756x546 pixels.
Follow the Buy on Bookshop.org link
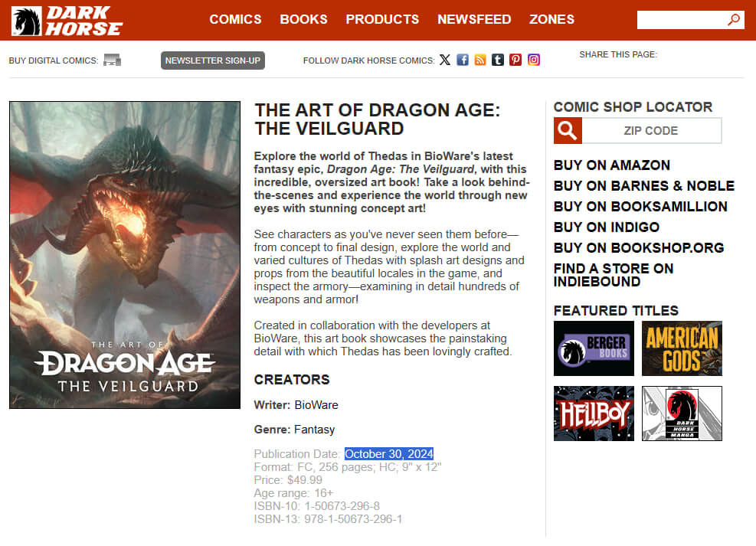tap(639, 247)
